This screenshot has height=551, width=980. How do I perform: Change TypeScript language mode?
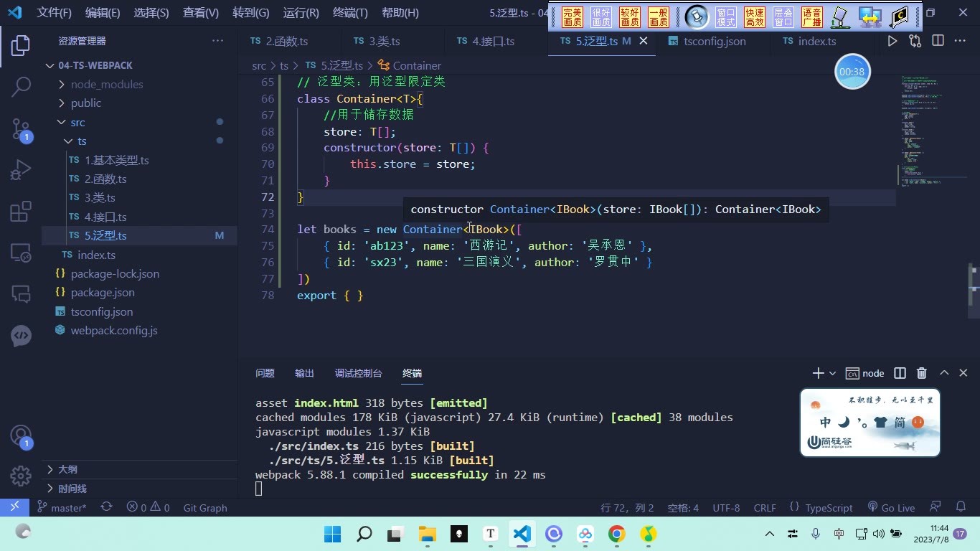pyautogui.click(x=829, y=507)
